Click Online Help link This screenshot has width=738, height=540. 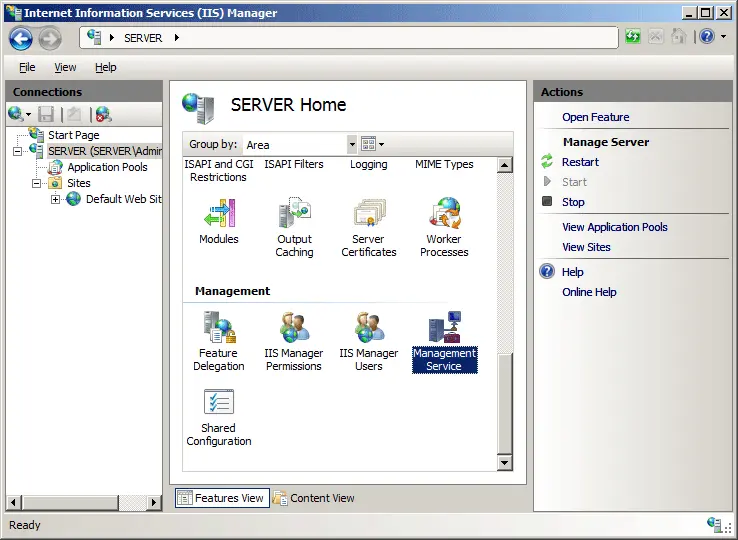[x=589, y=292]
